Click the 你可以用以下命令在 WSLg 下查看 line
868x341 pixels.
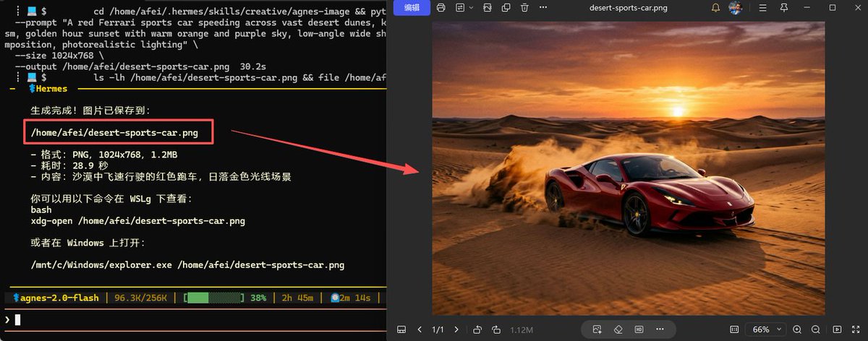point(112,199)
